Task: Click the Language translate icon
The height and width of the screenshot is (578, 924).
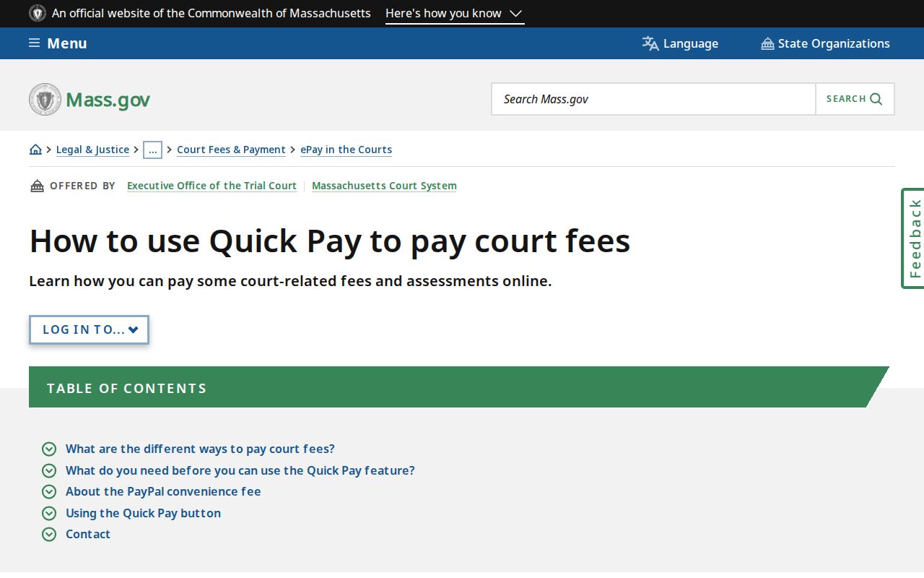Action: pos(650,43)
